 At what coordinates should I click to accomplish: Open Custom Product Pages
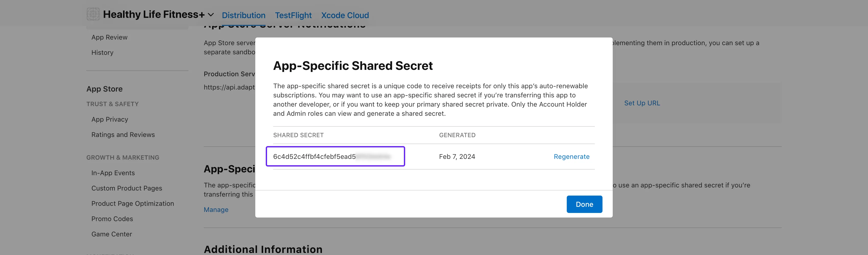(x=126, y=188)
